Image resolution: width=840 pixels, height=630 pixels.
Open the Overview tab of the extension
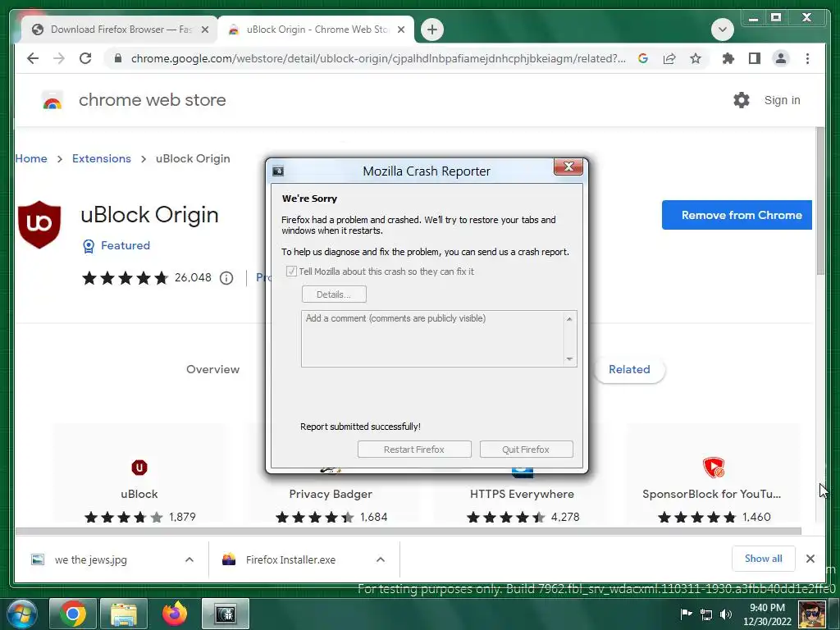click(212, 369)
